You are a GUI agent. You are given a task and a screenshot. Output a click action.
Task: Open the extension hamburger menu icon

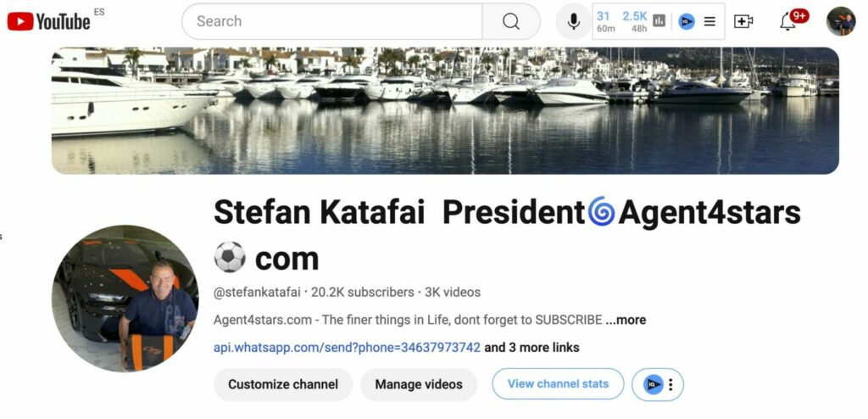click(x=709, y=21)
